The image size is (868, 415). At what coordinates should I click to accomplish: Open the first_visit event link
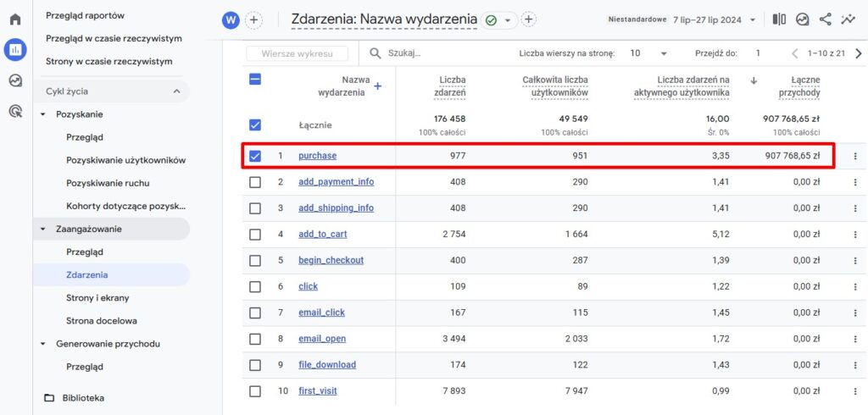coord(318,390)
